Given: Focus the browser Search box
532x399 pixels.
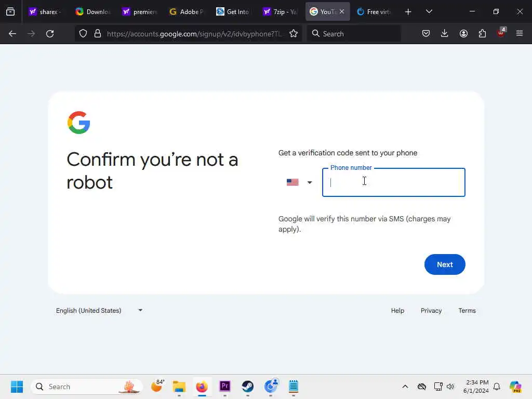Looking at the screenshot, I should (x=354, y=34).
